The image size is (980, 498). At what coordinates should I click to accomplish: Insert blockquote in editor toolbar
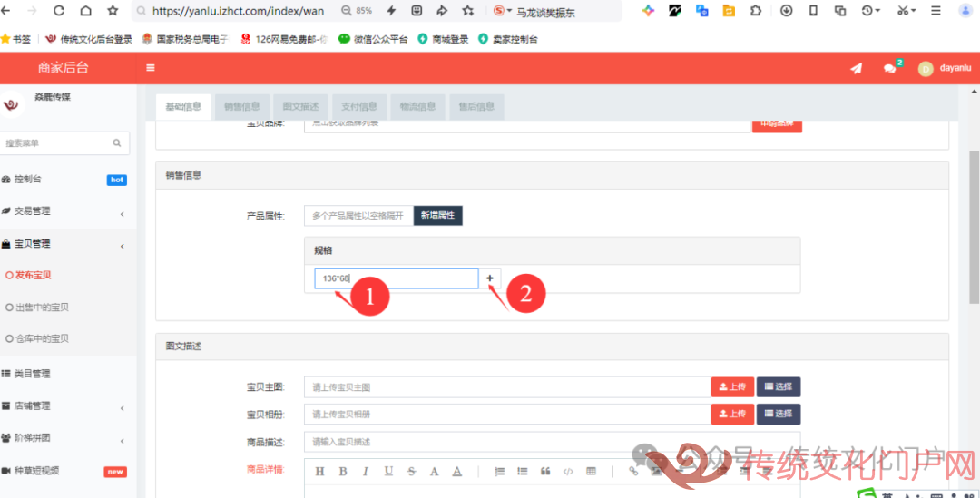545,471
